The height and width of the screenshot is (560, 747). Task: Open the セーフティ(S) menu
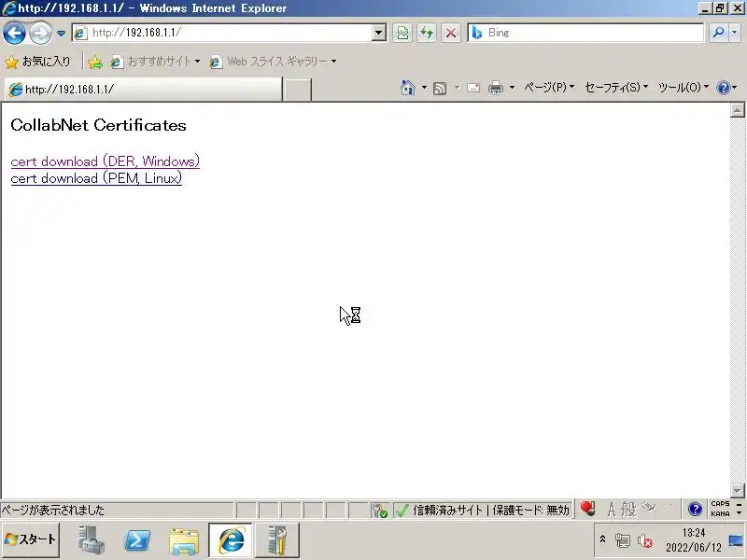pyautogui.click(x=616, y=88)
